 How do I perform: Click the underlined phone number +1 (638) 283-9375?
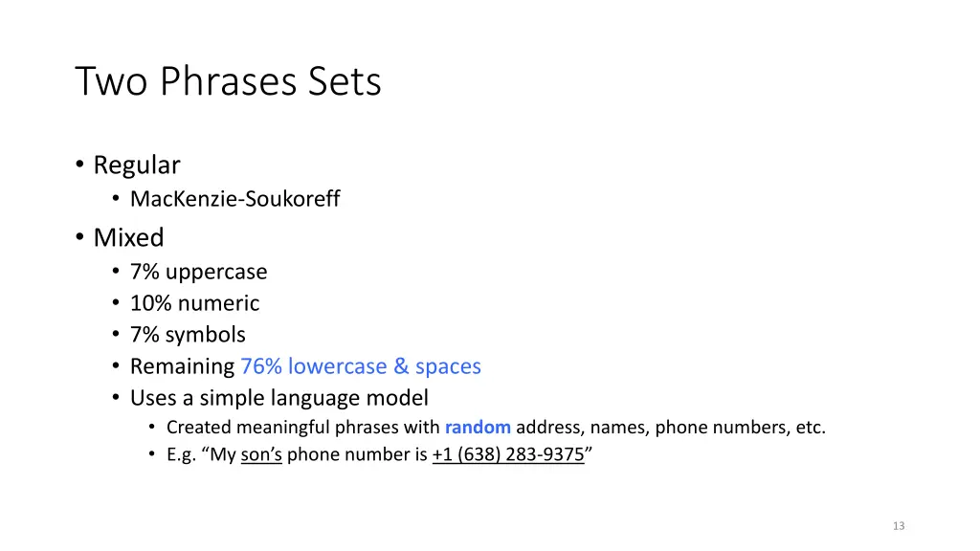point(508,454)
